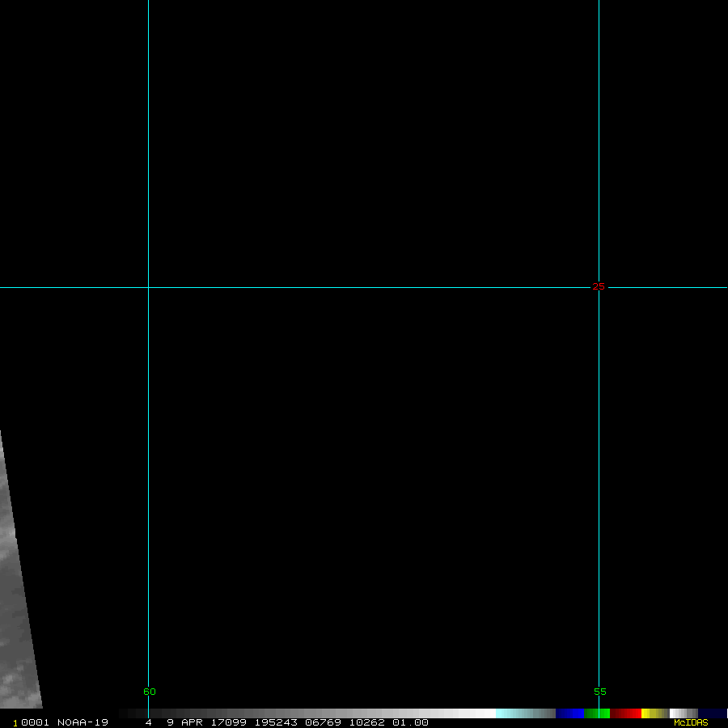Click the green 55 longitude label
Viewport: 728px width, 728px height.
pos(599,692)
